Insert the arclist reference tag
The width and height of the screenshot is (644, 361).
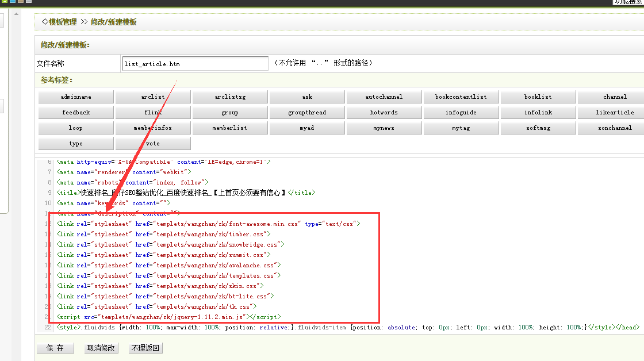coord(153,97)
